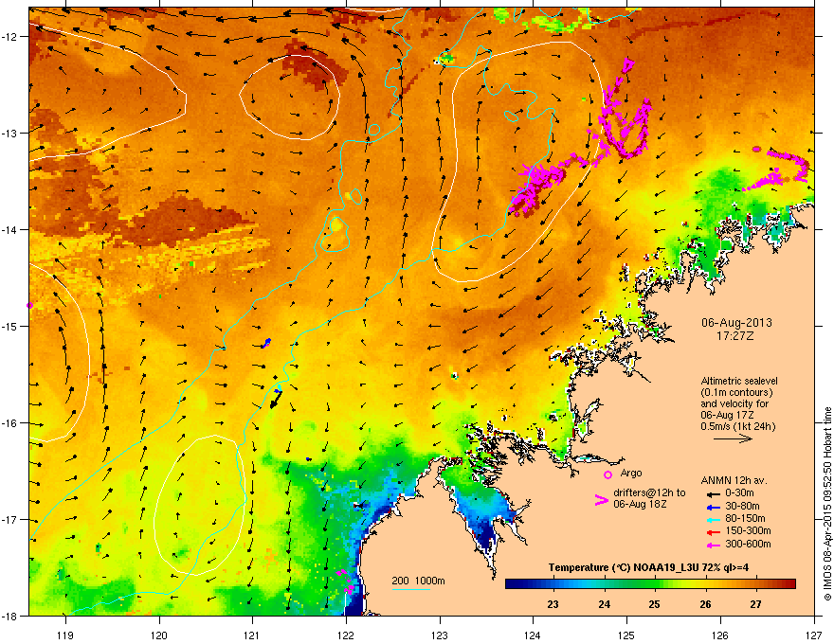This screenshot has width=834, height=644.
Task: Click the magenta drifters arrowhead legend symbol
Action: click(601, 500)
